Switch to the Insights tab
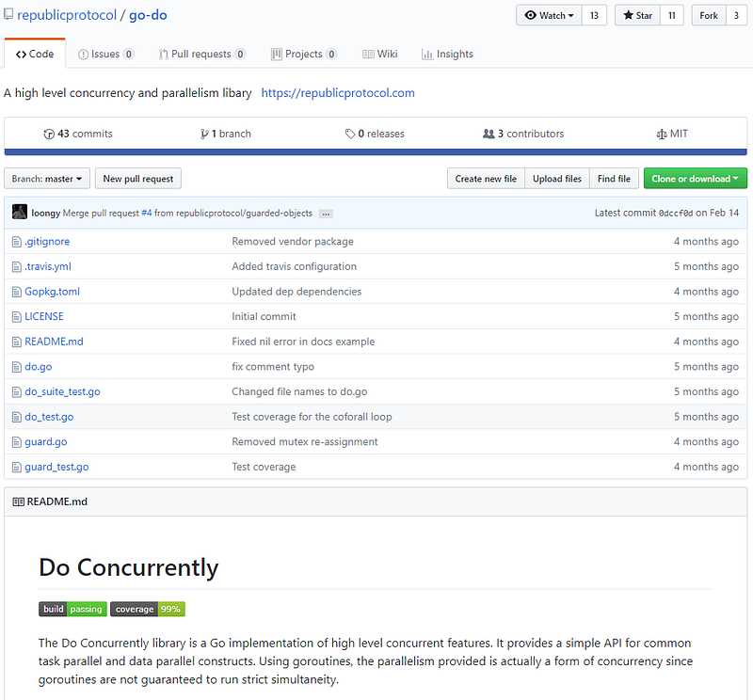 (447, 54)
